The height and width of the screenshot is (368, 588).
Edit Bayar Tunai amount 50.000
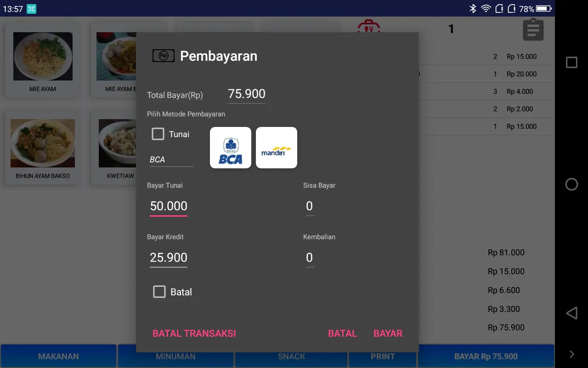point(169,206)
